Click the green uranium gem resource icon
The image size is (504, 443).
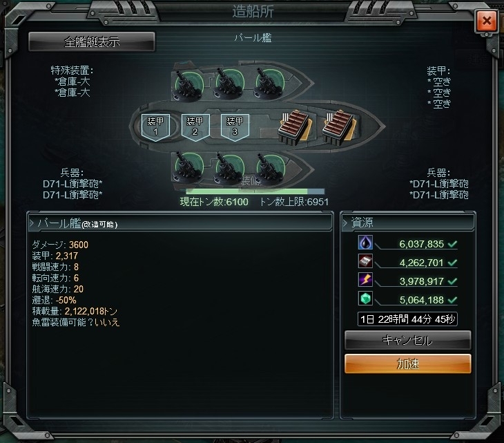(365, 299)
